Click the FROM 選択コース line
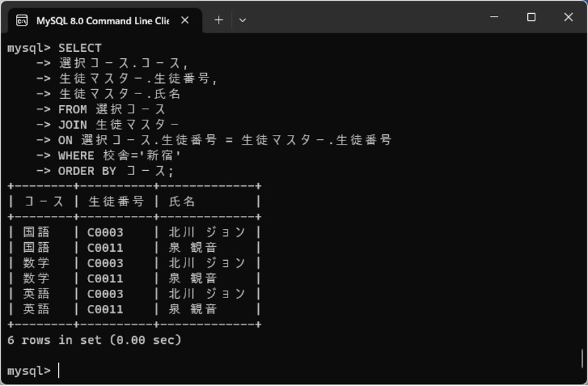Viewport: 588px width, 386px height. (112, 109)
